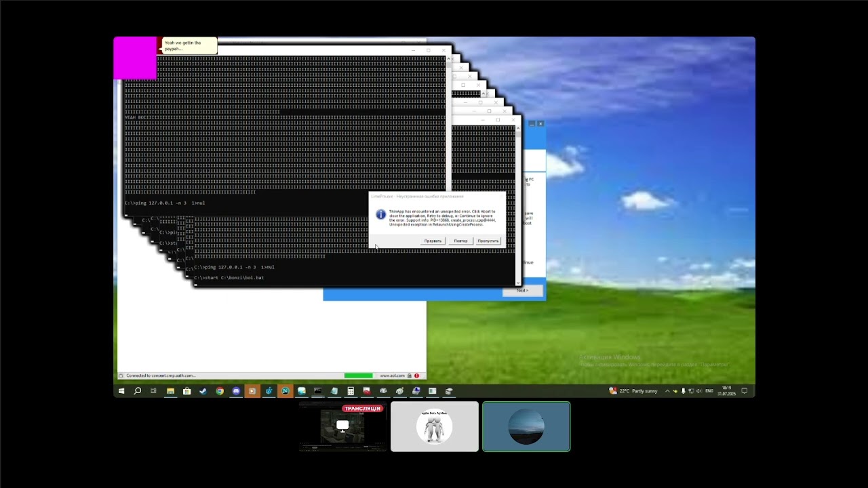Open taskbar Search
This screenshot has height=488, width=868.
pyautogui.click(x=137, y=391)
